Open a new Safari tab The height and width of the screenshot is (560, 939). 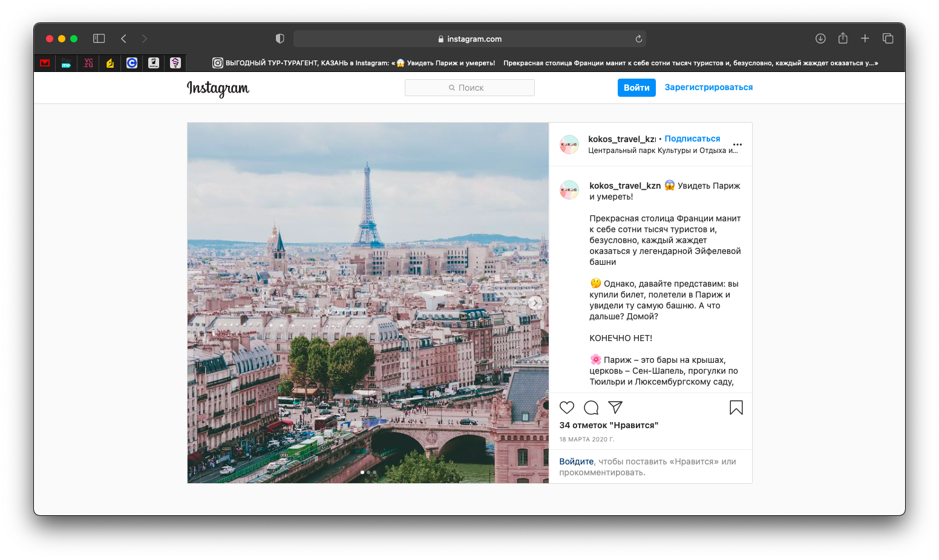[x=865, y=39]
